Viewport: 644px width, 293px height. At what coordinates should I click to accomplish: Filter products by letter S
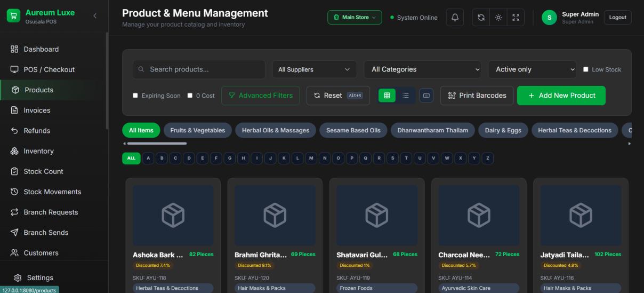(x=393, y=158)
